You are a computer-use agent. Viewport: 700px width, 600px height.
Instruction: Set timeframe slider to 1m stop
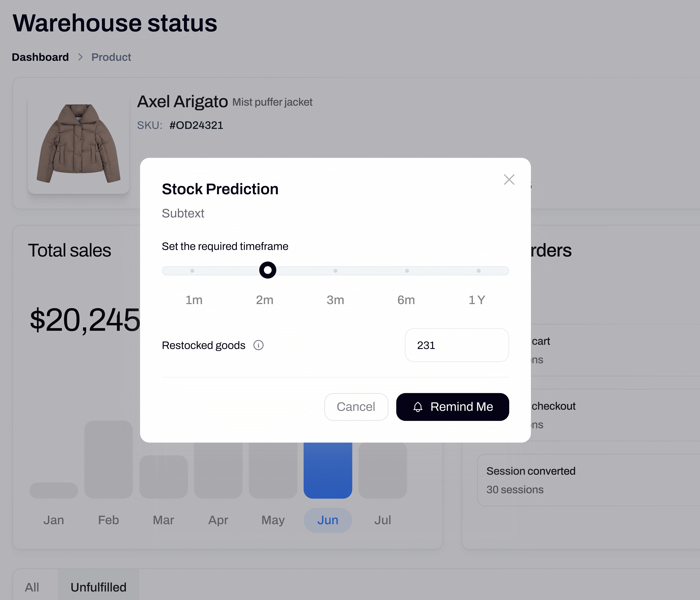(x=192, y=271)
